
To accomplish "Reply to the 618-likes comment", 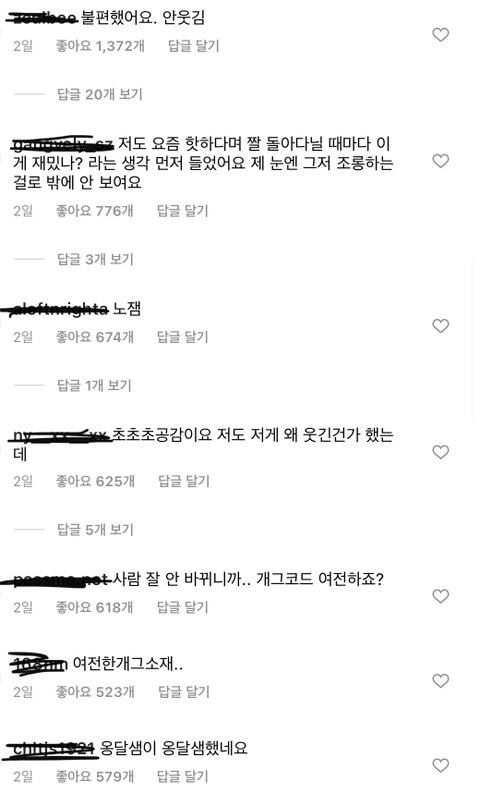I will coord(182,608).
